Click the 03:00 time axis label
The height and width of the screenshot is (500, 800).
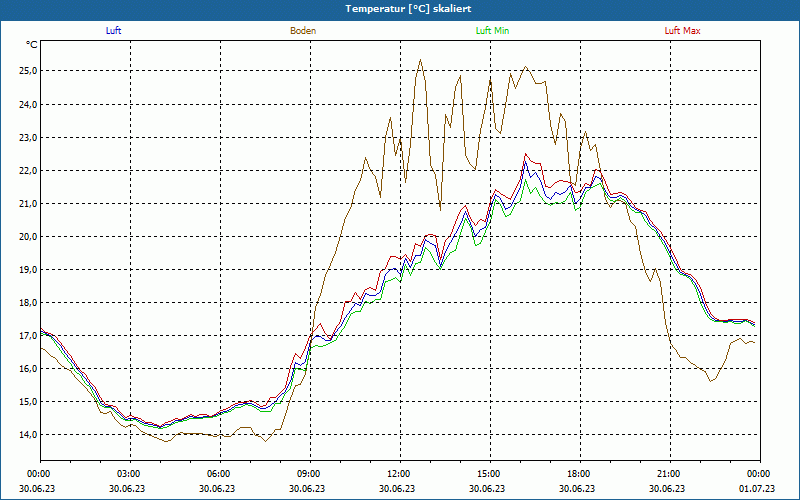[127, 474]
